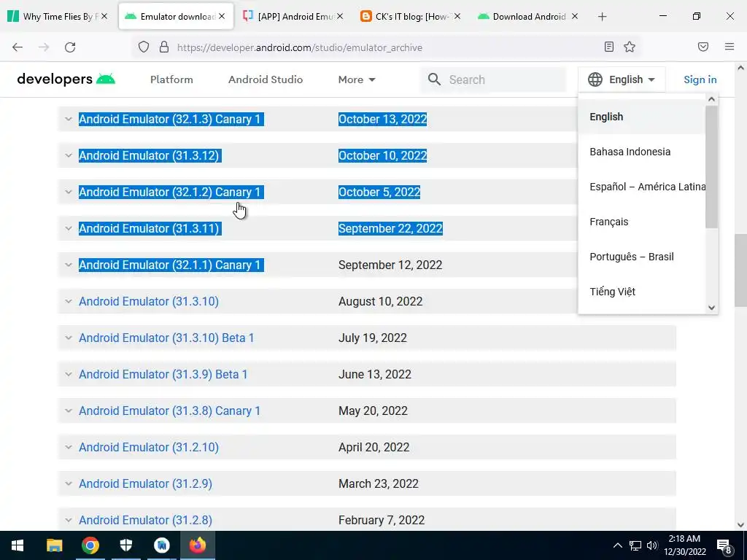Show hidden system tray icons
This screenshot has width=747, height=560.
pyautogui.click(x=617, y=545)
